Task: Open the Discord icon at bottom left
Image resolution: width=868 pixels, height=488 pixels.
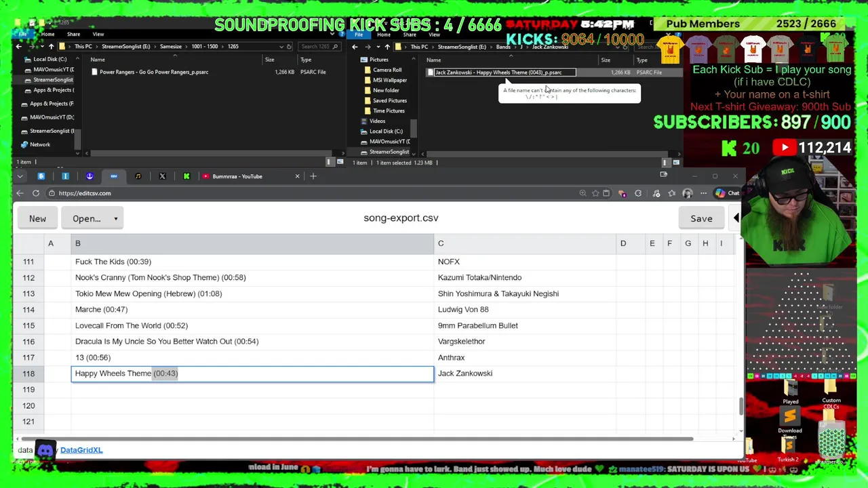Action: 45,450
